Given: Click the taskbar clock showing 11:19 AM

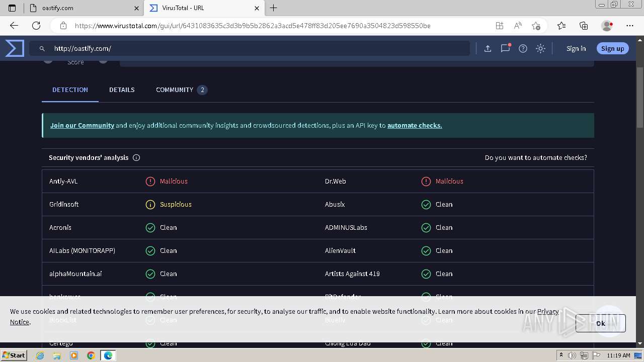Looking at the screenshot, I should [x=618, y=355].
